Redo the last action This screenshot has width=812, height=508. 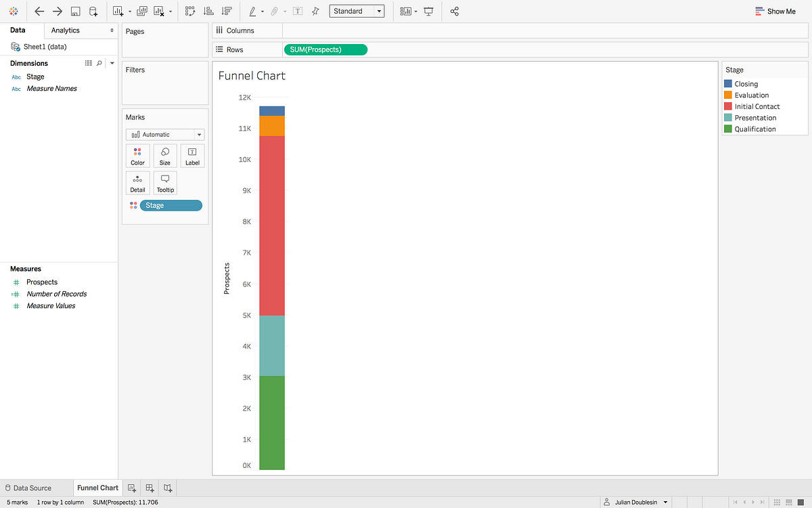(58, 11)
